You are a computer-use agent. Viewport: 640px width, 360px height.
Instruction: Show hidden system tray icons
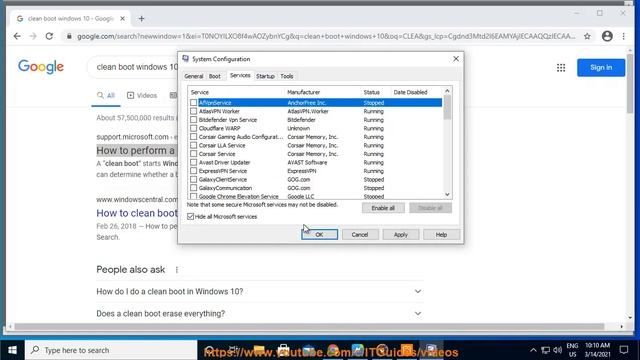(x=533, y=350)
